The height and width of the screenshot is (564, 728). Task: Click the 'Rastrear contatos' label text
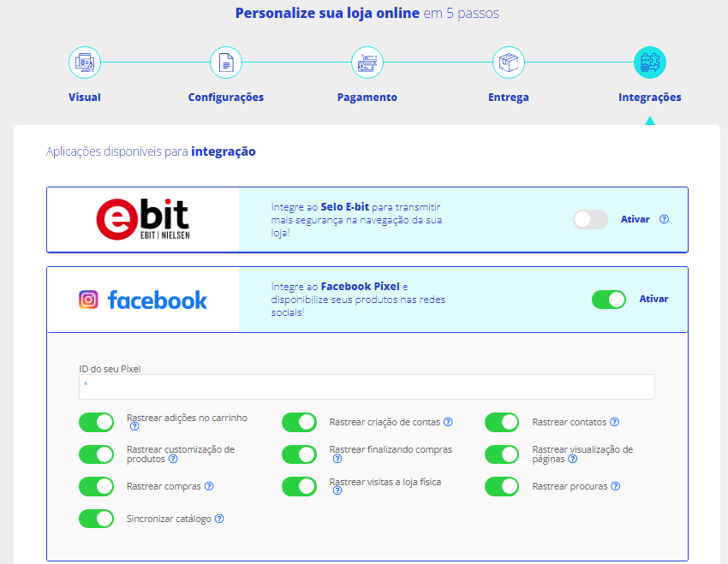point(570,422)
